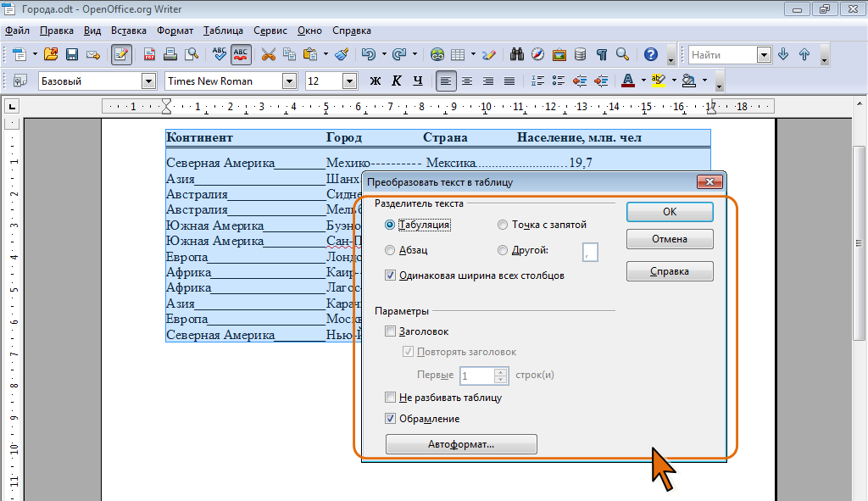This screenshot has width=868, height=501.
Task: Insert Hyperlink globe icon
Action: click(437, 54)
